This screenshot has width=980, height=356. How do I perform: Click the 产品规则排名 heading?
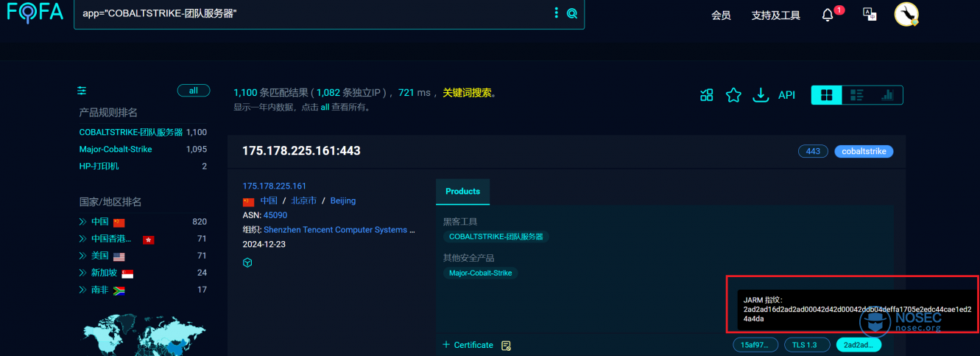(x=108, y=113)
